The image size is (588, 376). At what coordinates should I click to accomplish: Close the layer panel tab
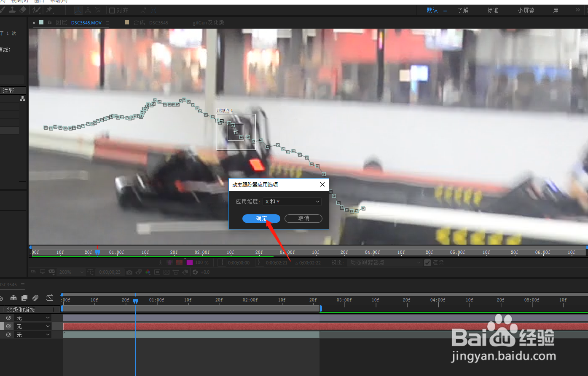pyautogui.click(x=34, y=23)
